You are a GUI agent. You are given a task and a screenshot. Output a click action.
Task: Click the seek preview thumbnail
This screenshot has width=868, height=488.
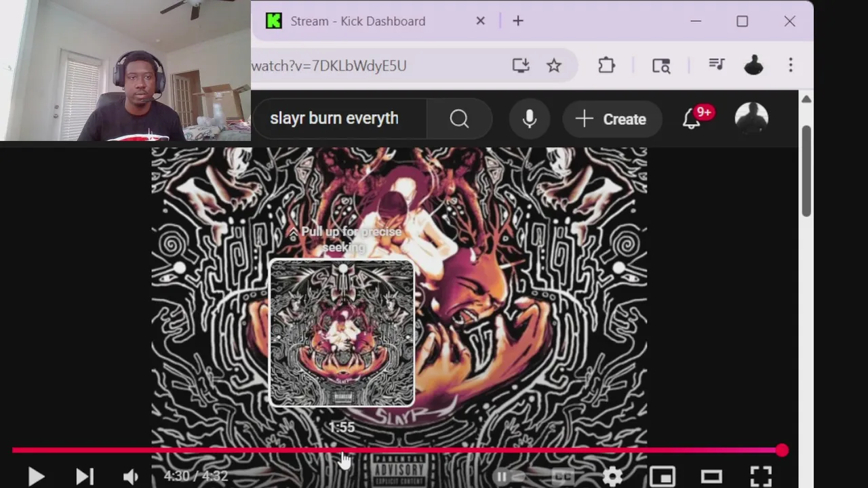click(342, 333)
